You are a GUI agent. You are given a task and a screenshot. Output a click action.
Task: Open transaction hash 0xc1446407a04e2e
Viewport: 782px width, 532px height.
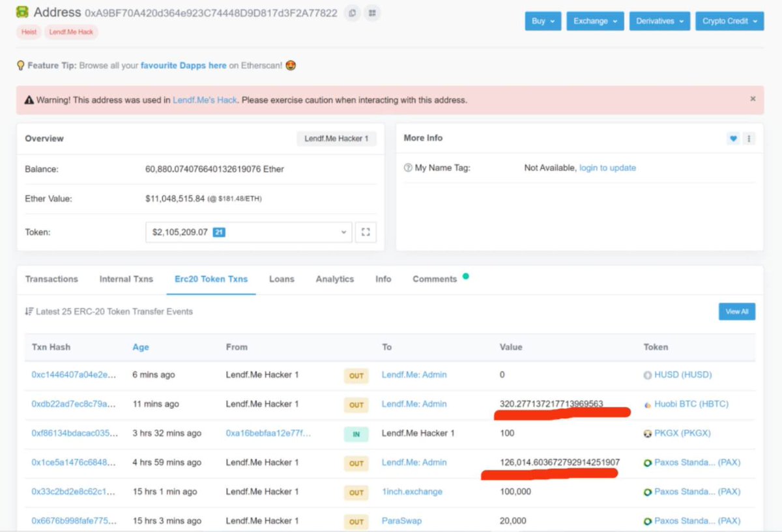[74, 375]
